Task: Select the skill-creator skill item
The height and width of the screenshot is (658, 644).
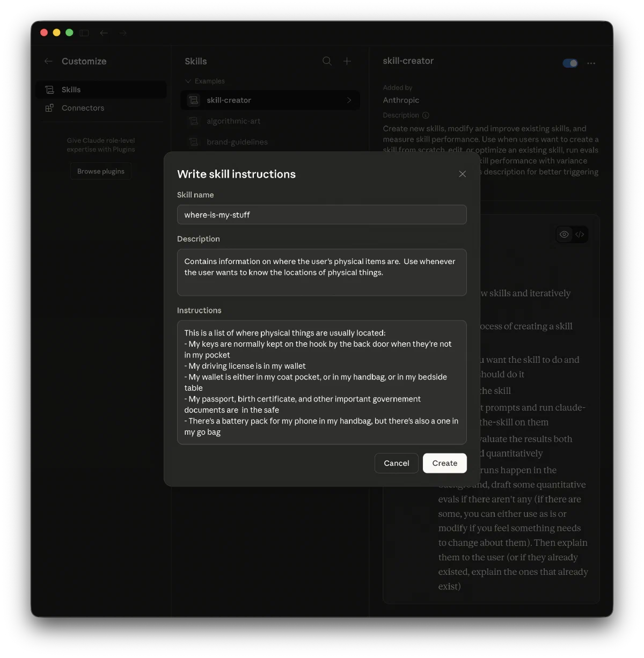Action: 270,100
